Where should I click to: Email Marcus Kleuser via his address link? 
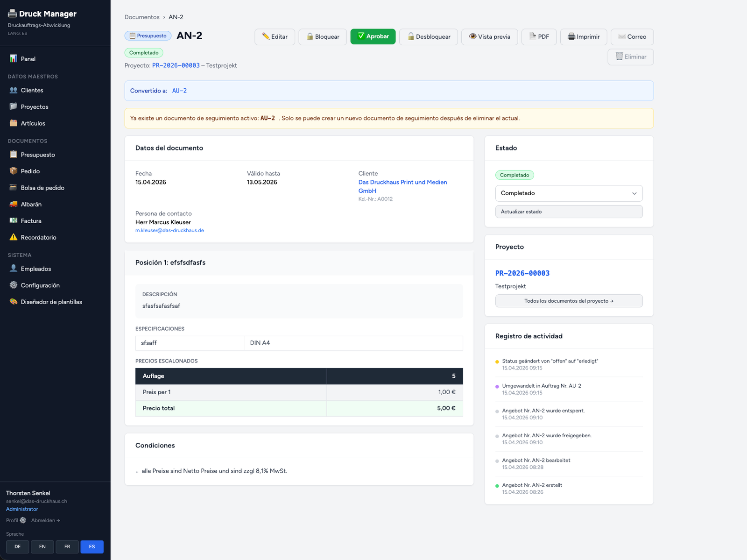169,230
